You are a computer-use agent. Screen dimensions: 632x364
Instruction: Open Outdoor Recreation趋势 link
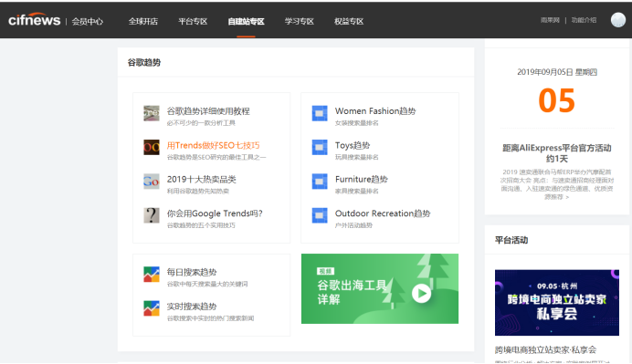click(383, 213)
